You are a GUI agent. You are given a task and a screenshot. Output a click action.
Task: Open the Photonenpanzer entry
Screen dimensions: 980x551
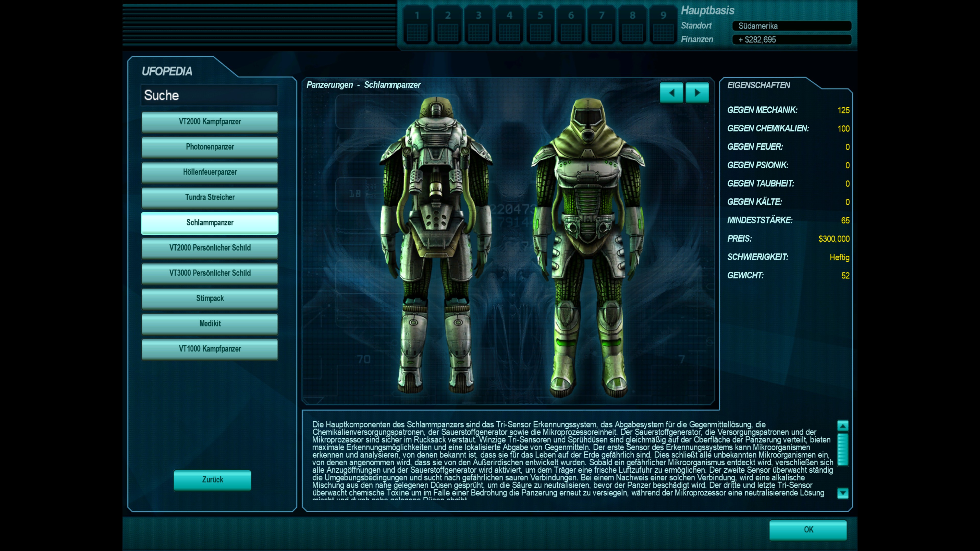[210, 147]
